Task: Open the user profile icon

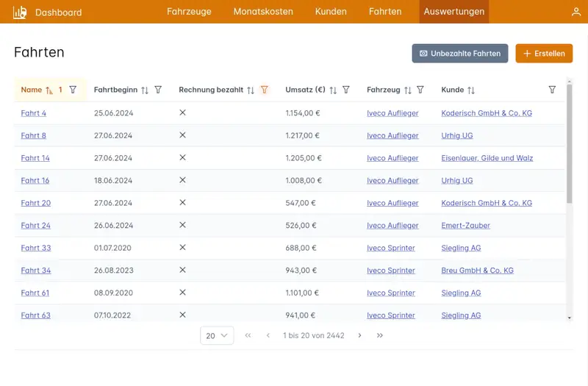Action: click(x=576, y=12)
